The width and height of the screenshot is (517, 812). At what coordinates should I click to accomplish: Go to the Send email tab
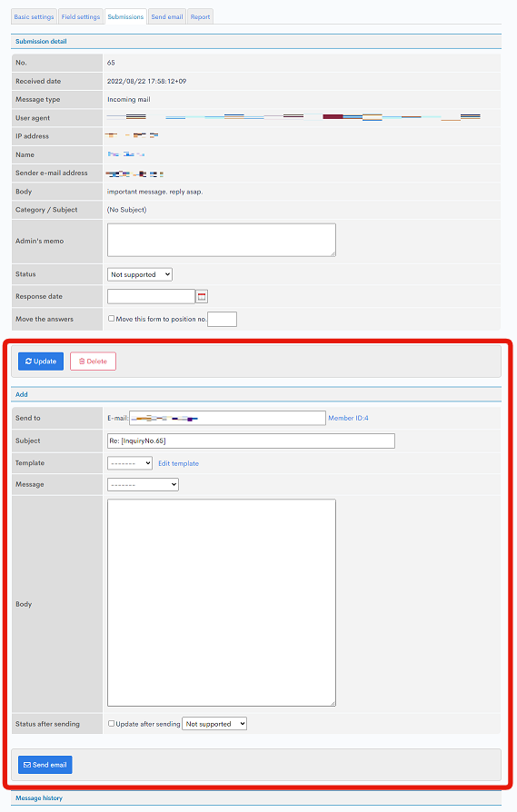pyautogui.click(x=167, y=16)
